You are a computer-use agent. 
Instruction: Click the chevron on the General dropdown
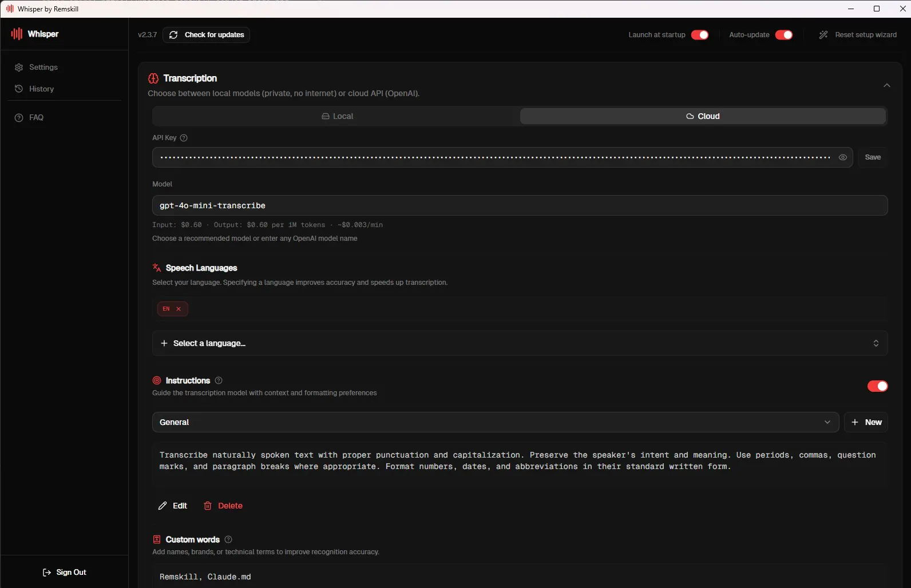click(827, 422)
